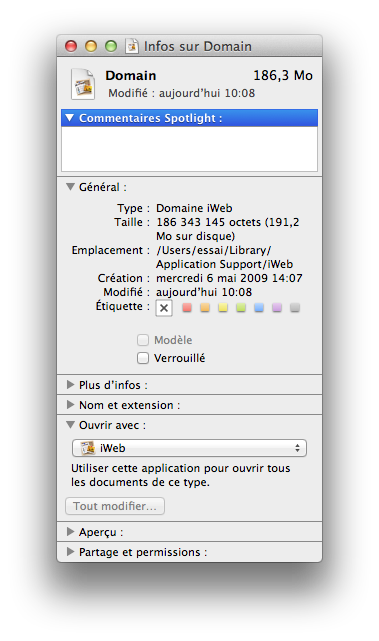
Task: Click the Tout modifier… button
Action: pyautogui.click(x=115, y=506)
